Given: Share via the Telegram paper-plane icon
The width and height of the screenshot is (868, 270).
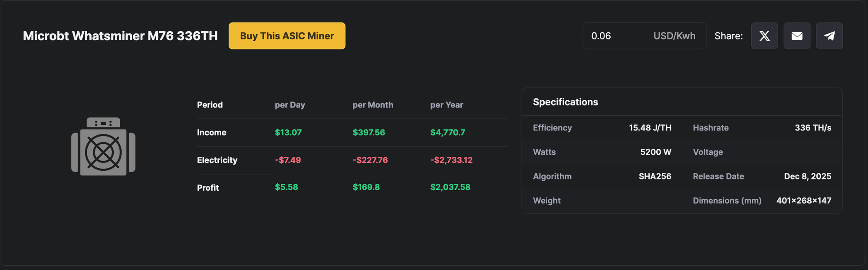Looking at the screenshot, I should [829, 36].
